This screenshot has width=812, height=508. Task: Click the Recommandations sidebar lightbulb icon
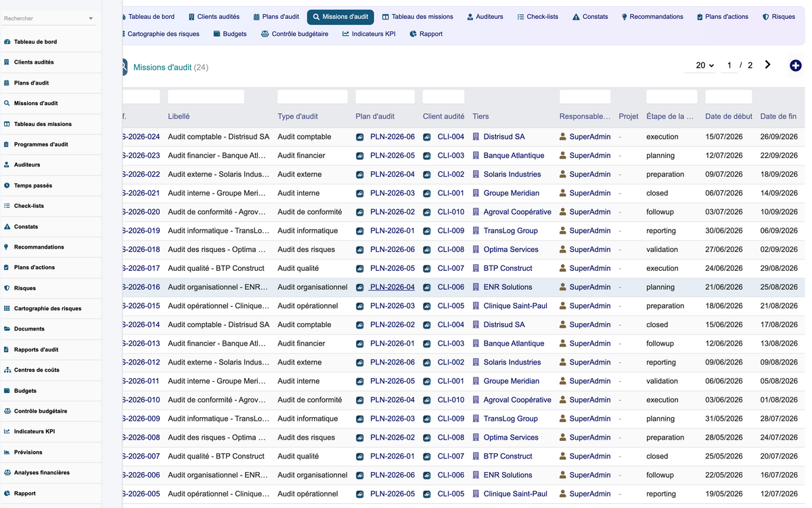(x=7, y=247)
